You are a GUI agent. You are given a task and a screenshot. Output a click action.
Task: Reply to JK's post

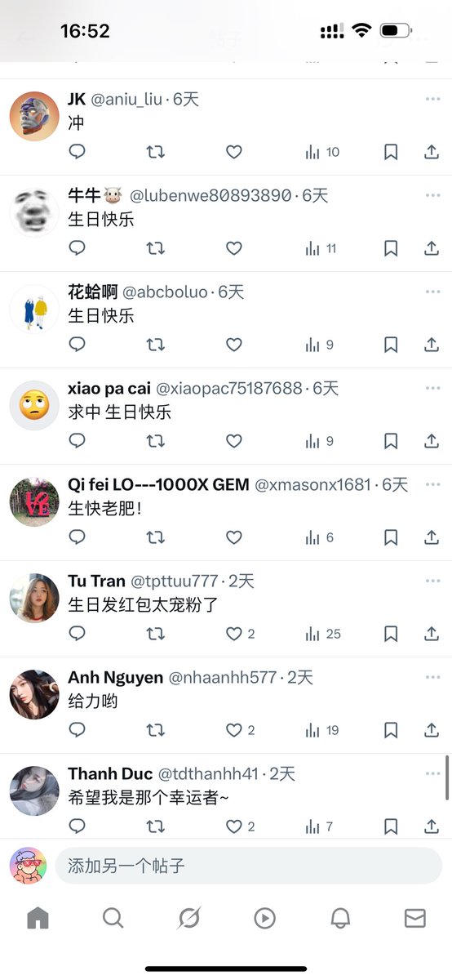pos(78,152)
